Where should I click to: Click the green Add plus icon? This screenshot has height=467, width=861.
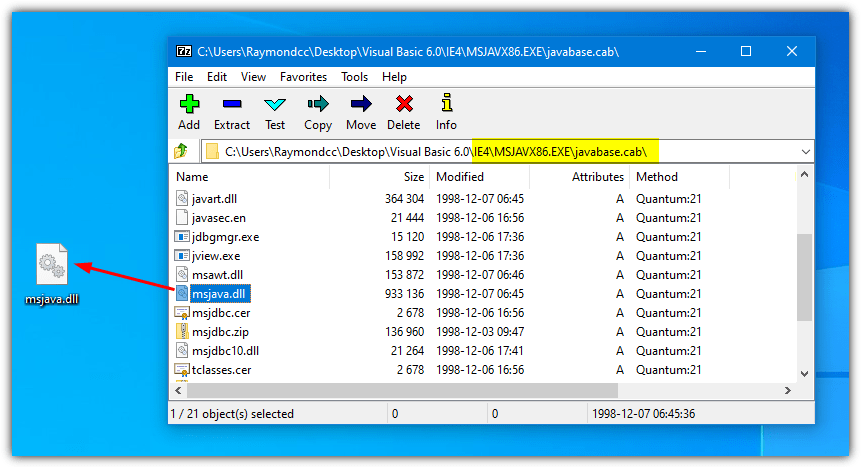click(x=189, y=104)
